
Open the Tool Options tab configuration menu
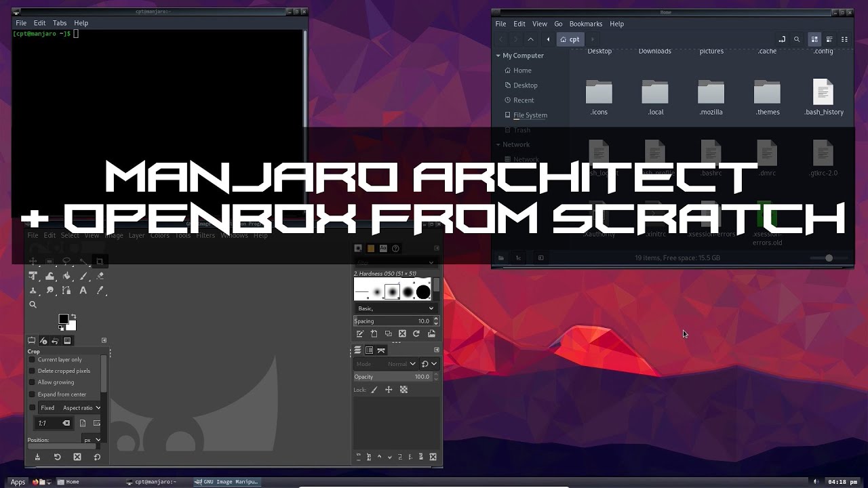[104, 340]
